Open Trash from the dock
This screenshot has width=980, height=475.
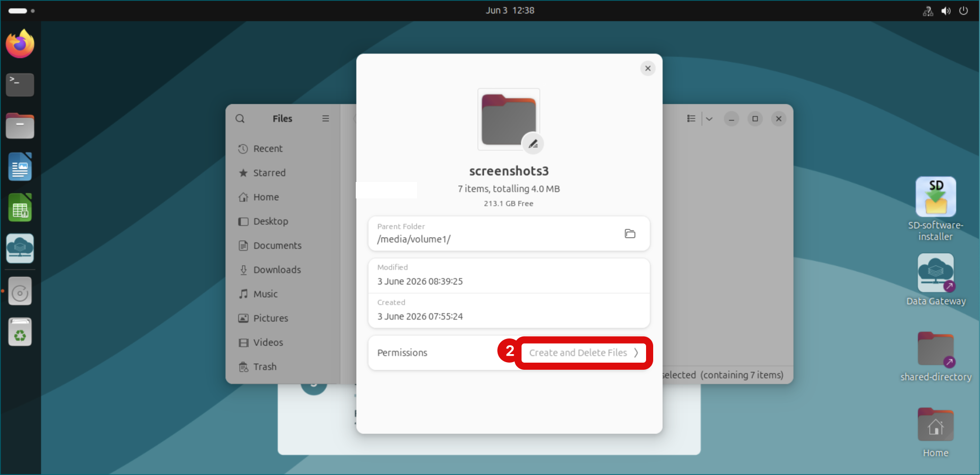20,332
